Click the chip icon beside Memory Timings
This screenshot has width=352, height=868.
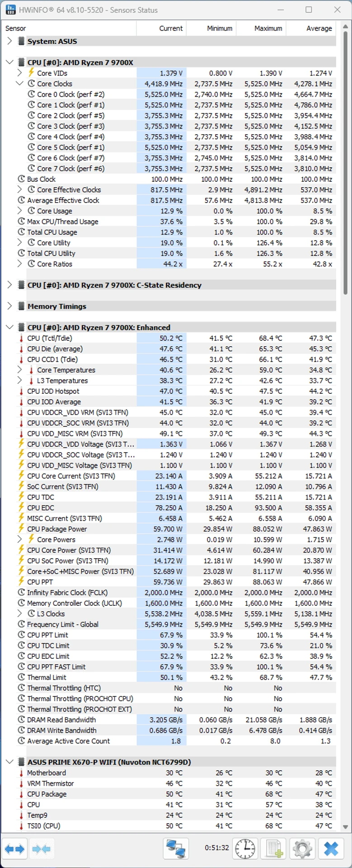21,306
